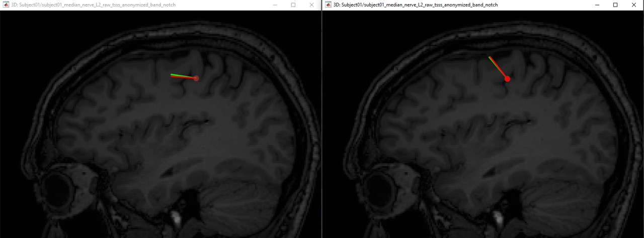
Task: Click the dipole orientation line in right view
Action: tap(497, 67)
